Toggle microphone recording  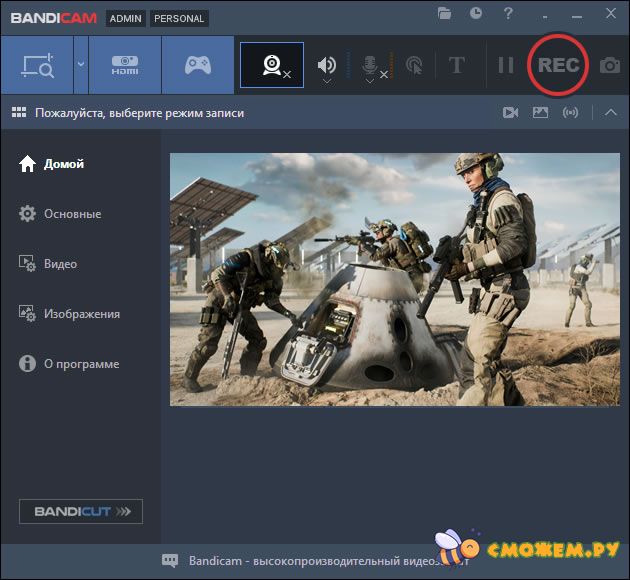point(370,65)
